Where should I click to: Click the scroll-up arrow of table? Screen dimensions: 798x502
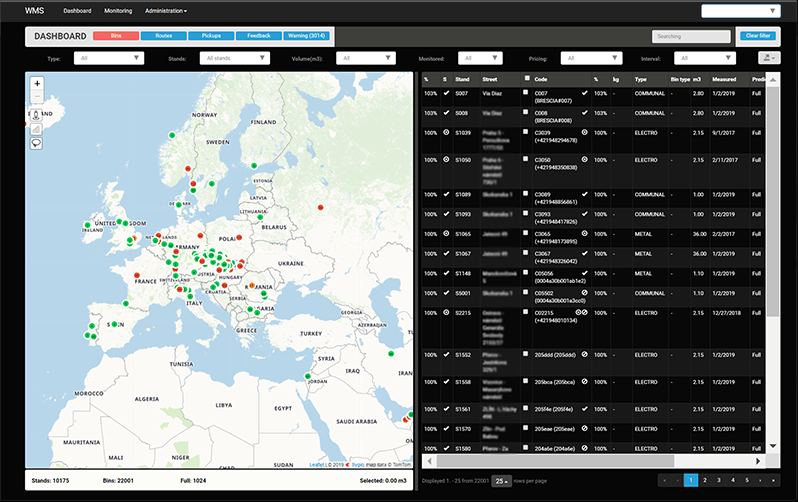[x=773, y=80]
